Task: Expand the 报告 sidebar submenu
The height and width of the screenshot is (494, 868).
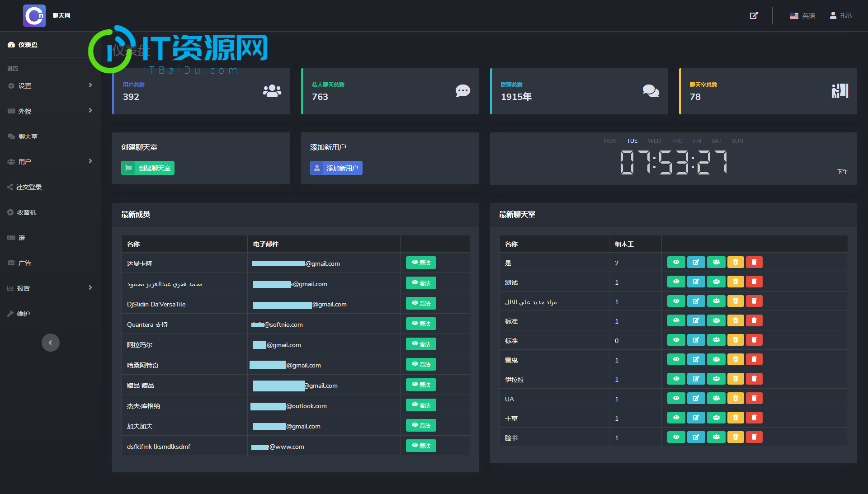Action: pyautogui.click(x=50, y=288)
